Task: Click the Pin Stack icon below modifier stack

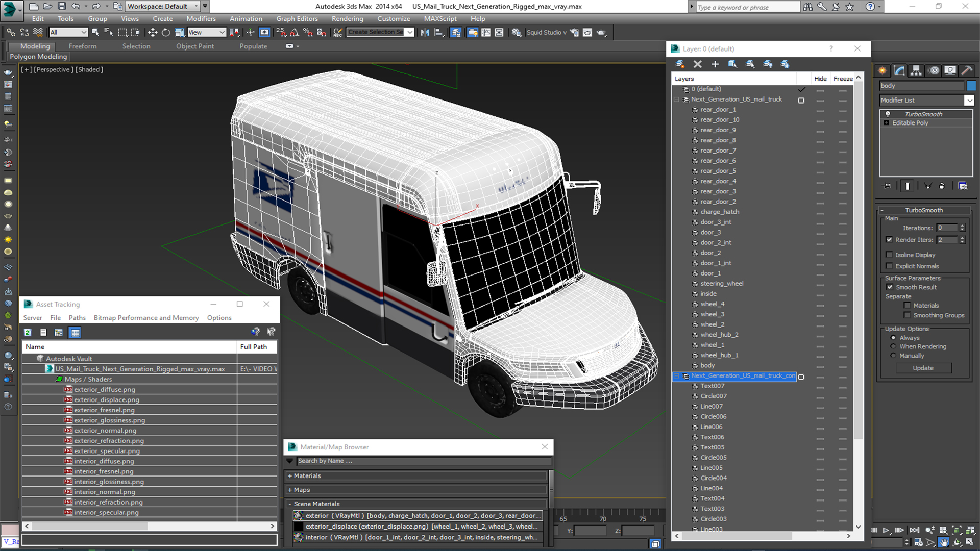Action: [887, 186]
